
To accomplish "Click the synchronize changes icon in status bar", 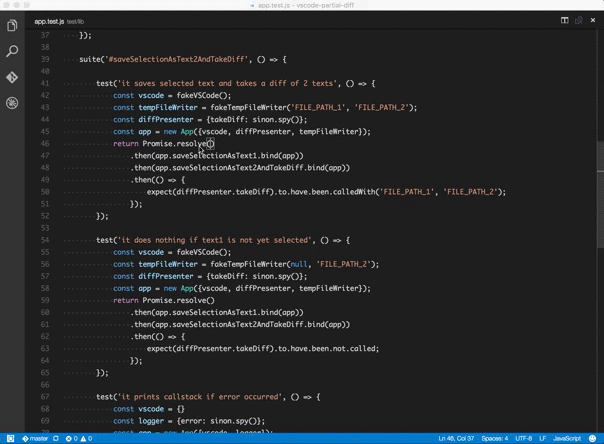I will (x=56, y=438).
